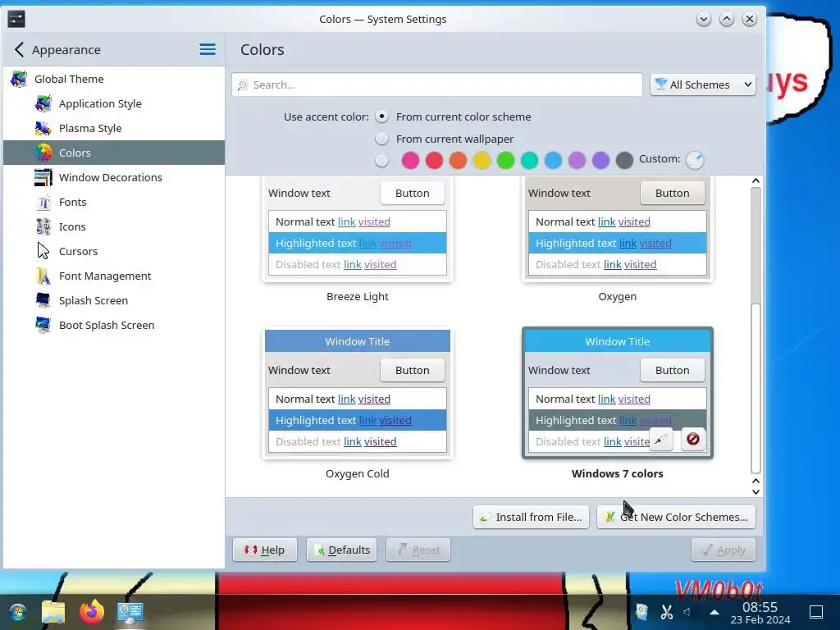
Task: Click the Icons entry icon
Action: point(43,226)
